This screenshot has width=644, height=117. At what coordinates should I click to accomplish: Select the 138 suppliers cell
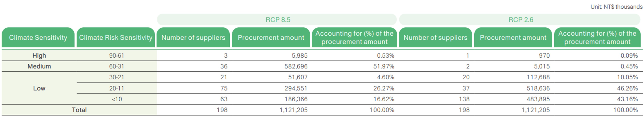tap(464, 99)
